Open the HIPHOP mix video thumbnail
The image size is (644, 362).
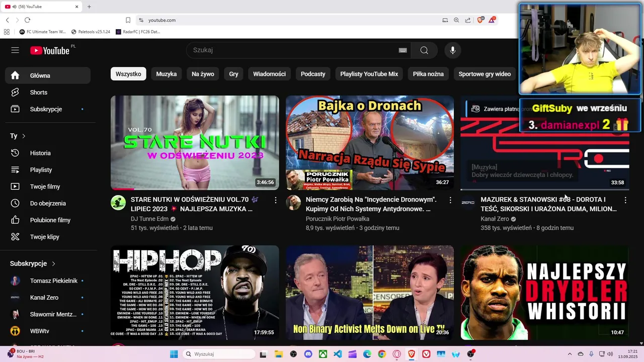pos(195,293)
